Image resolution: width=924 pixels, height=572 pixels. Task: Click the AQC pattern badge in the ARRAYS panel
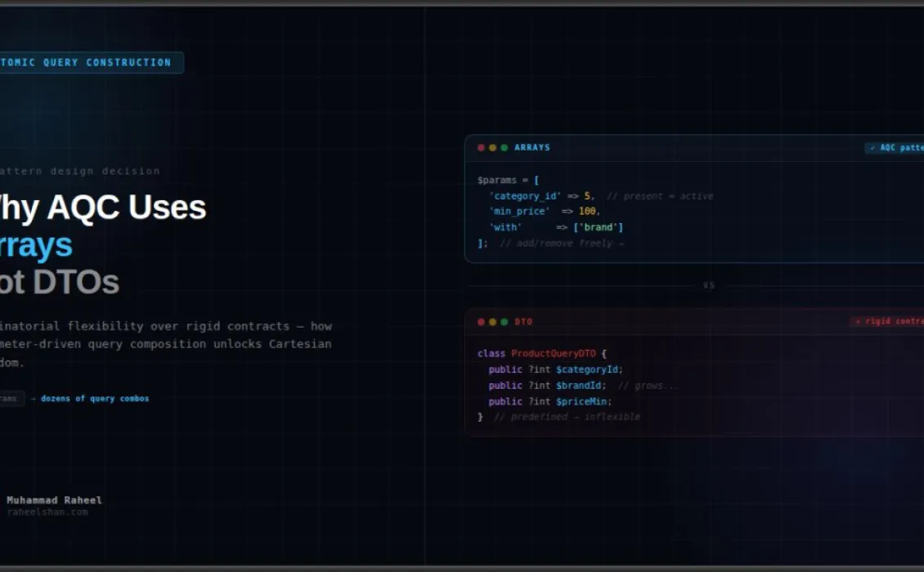[x=894, y=148]
